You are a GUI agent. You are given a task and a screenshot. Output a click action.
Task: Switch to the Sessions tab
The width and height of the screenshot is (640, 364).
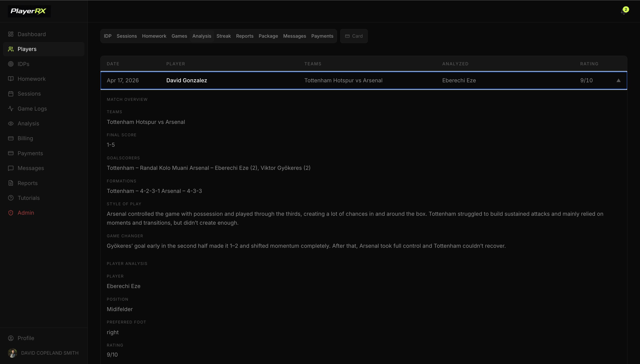coord(127,36)
